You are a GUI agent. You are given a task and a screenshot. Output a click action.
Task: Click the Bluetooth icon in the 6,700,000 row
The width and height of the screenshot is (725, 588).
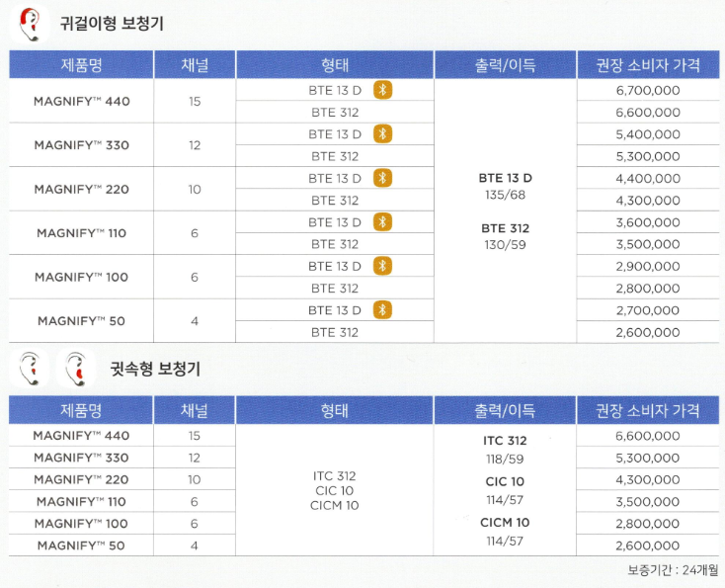click(x=383, y=90)
